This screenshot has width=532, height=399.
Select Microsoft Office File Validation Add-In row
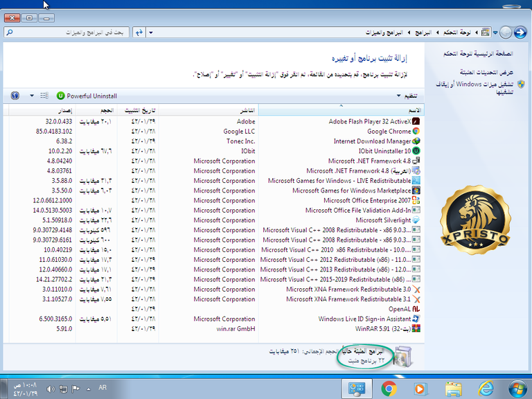click(x=215, y=211)
